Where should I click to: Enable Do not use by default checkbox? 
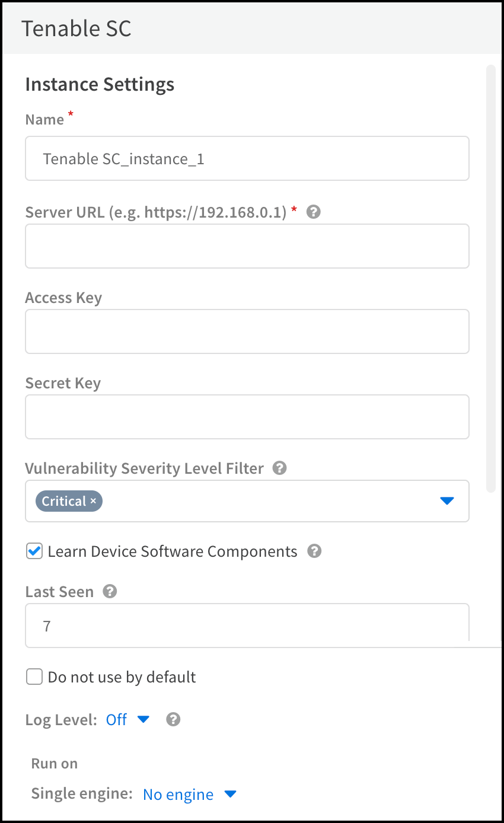[34, 677]
